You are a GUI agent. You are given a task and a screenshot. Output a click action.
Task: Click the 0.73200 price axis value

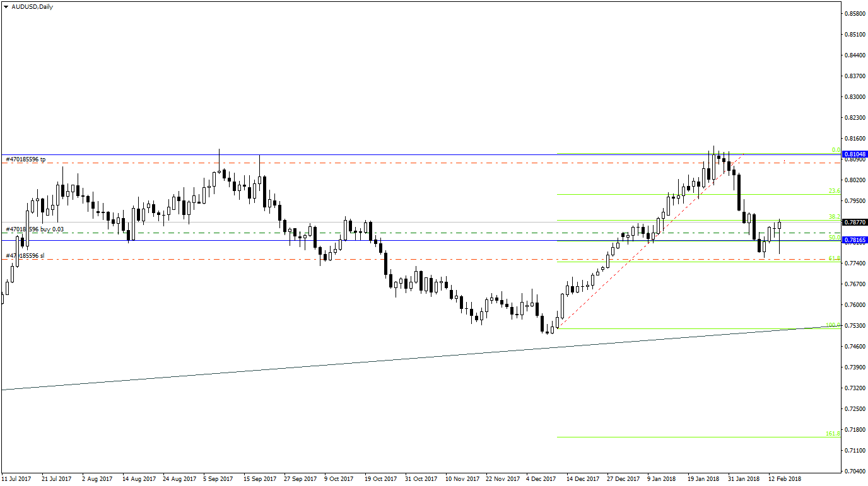(x=854, y=388)
